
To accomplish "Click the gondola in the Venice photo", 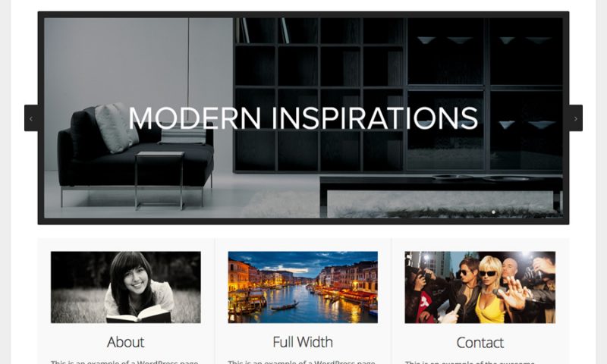I will pyautogui.click(x=285, y=306).
